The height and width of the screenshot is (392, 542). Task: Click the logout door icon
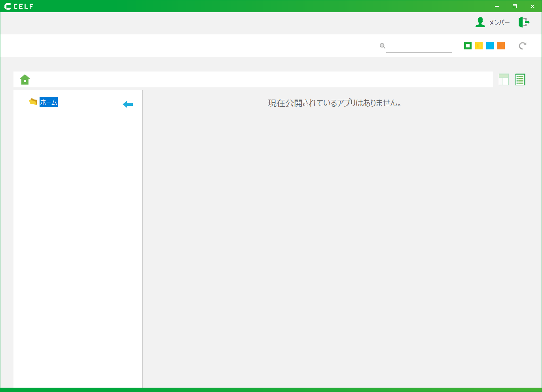pyautogui.click(x=524, y=22)
